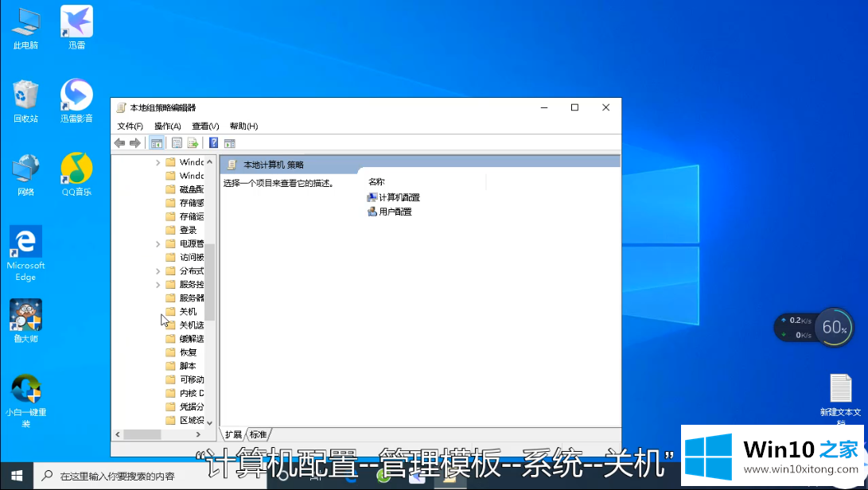
Task: Select the 访问被 folder in the tree
Action: [x=185, y=257]
